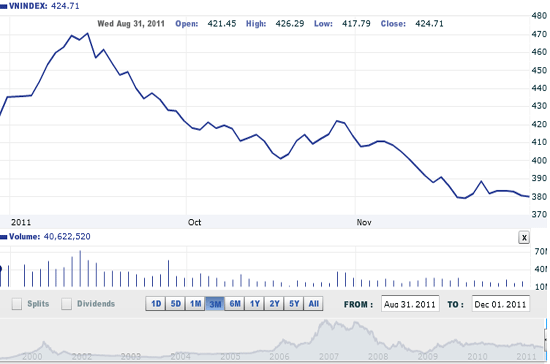Screen dimensions: 550x364
Task: Click 2009 in the historical overview chart
Action: pyautogui.click(x=428, y=357)
